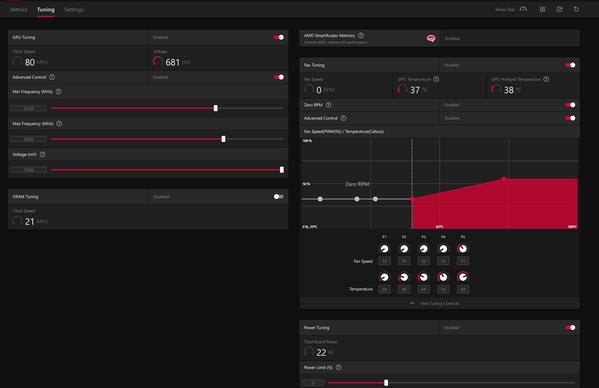Click the Min Frequency value field
The height and width of the screenshot is (388, 599).
[x=29, y=108]
